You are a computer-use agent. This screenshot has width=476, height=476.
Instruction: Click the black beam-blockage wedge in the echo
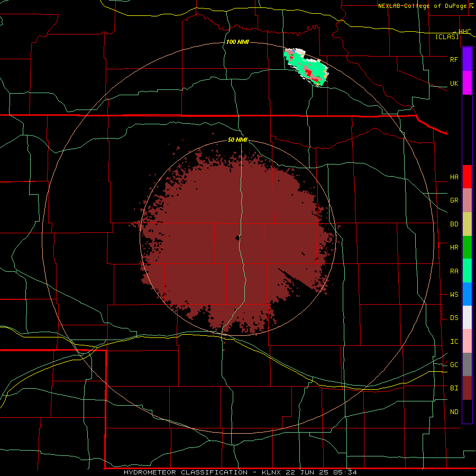tap(296, 280)
